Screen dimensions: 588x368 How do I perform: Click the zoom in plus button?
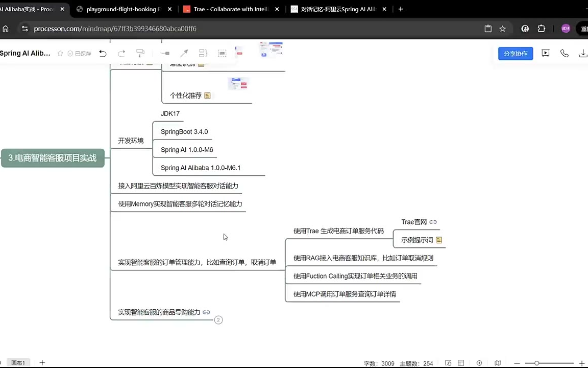click(x=581, y=363)
